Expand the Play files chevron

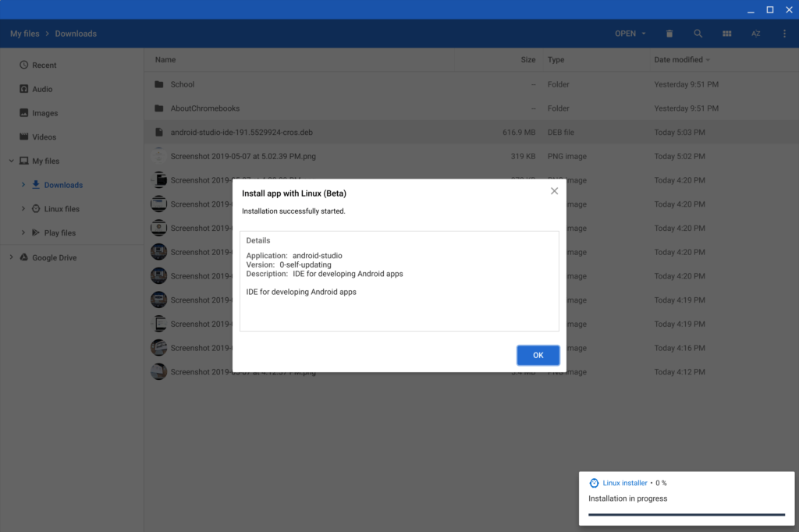point(23,232)
